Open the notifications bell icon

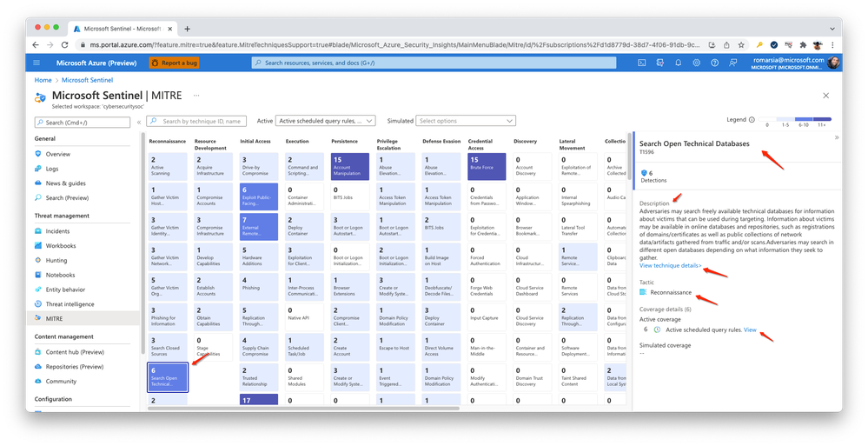678,63
